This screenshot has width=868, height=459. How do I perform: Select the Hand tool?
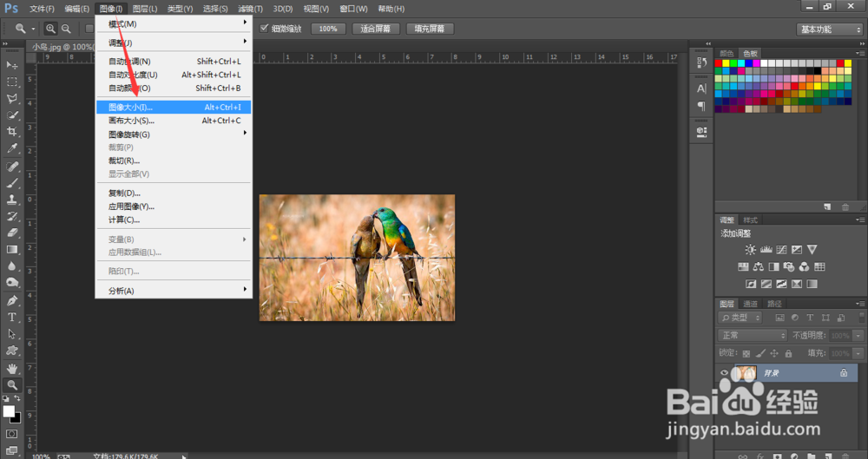point(11,369)
